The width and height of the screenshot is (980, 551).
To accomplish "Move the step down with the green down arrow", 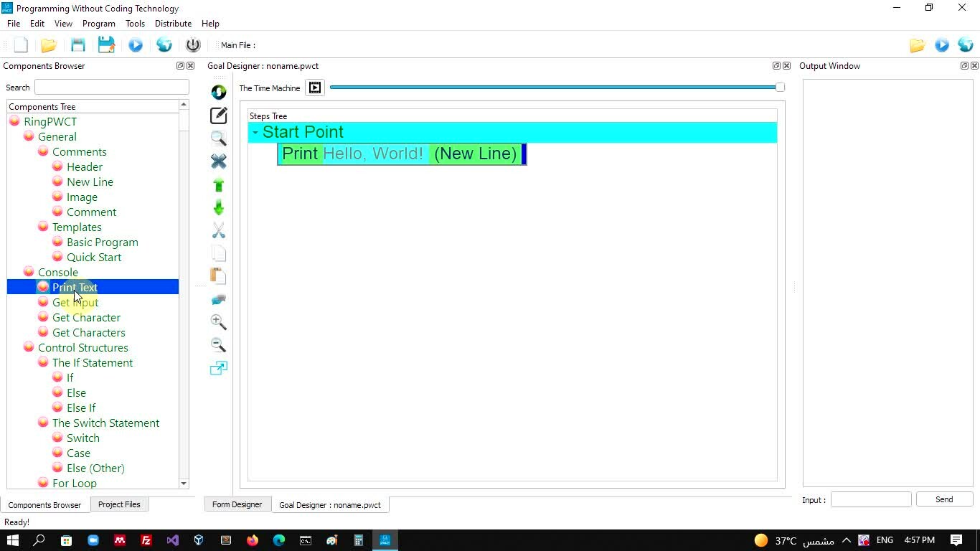I will pyautogui.click(x=218, y=208).
